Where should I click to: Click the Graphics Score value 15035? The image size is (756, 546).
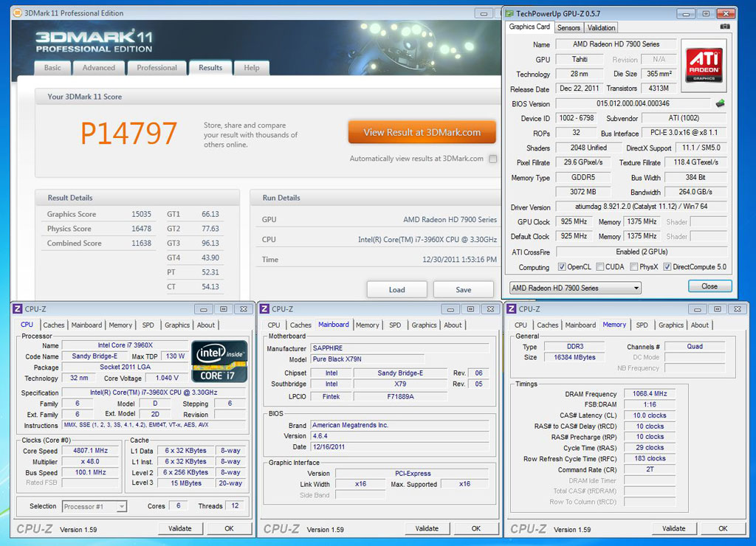point(141,214)
